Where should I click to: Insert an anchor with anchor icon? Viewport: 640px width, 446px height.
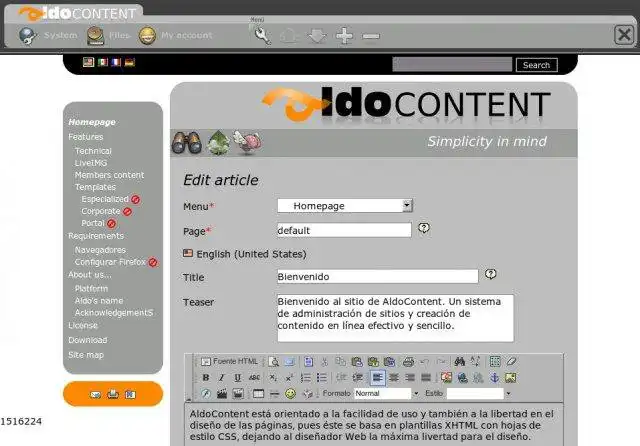click(494, 378)
